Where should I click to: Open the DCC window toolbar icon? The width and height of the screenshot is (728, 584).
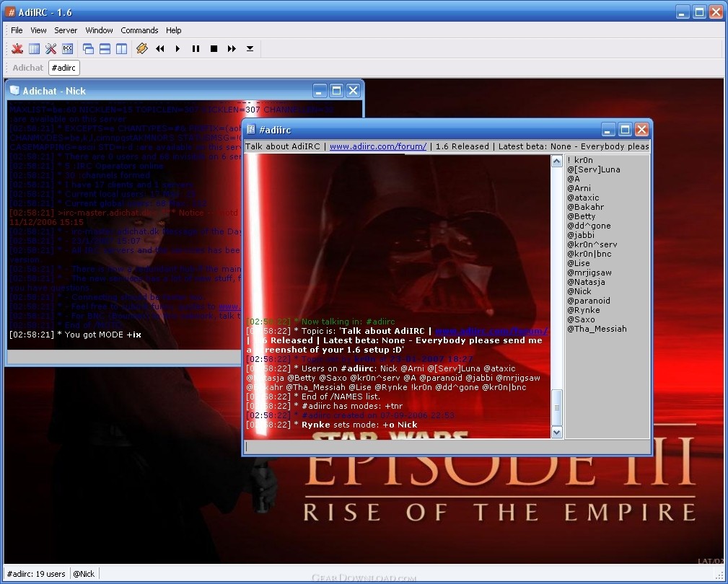[68, 48]
